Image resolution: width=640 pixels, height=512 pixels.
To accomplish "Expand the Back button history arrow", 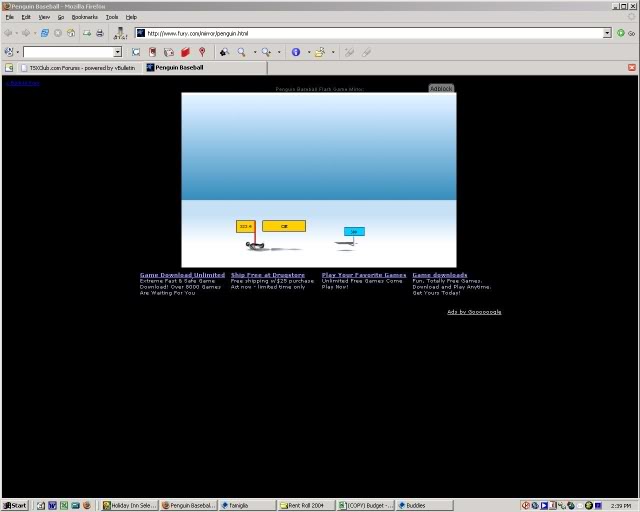I will pyautogui.click(x=16, y=33).
